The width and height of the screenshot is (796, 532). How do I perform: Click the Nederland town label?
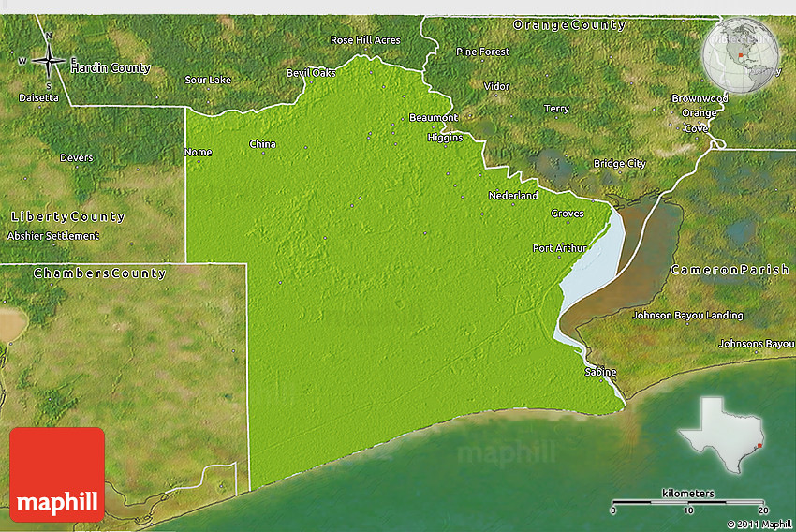point(513,196)
